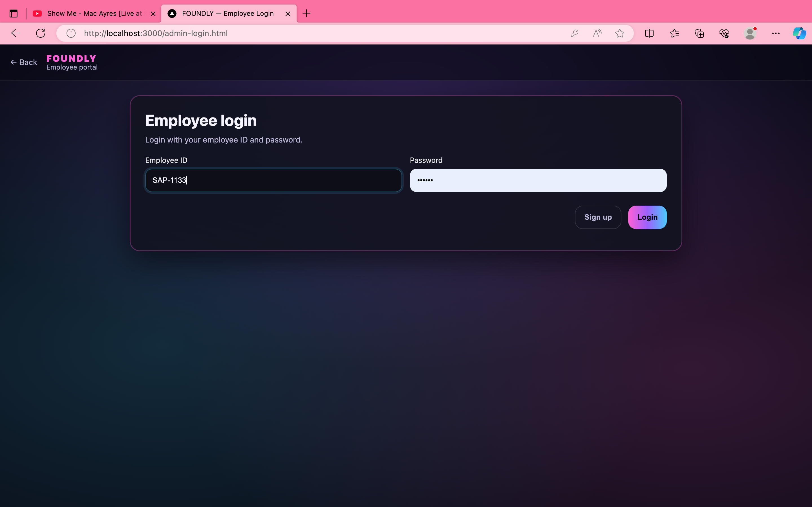
Task: Open the site information icon in address bar
Action: pyautogui.click(x=71, y=33)
